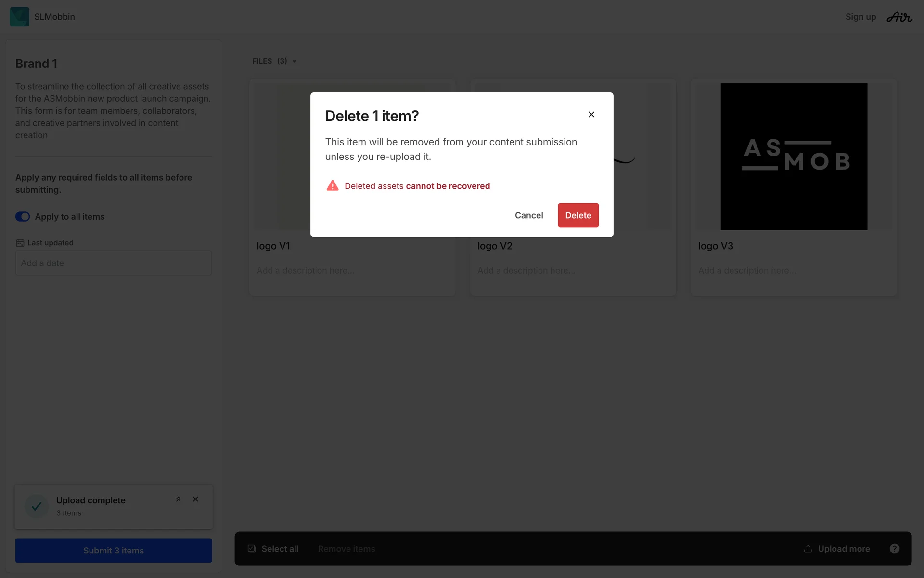Dismiss the Upload complete notification
The width and height of the screenshot is (924, 578).
tap(195, 499)
